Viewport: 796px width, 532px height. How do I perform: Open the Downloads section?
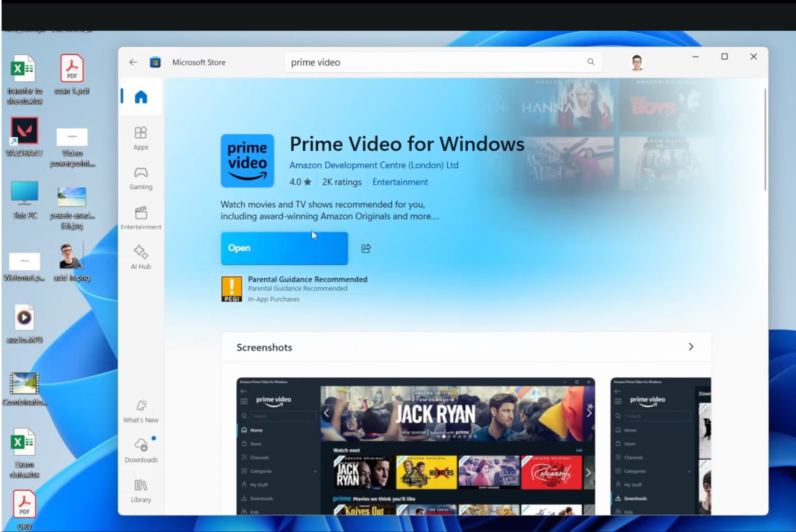(141, 450)
